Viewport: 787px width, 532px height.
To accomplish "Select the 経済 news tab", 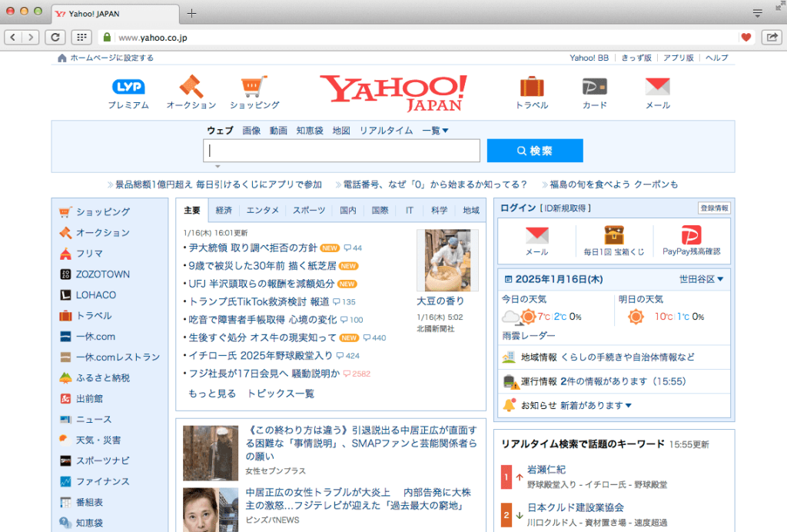I will pyautogui.click(x=224, y=211).
